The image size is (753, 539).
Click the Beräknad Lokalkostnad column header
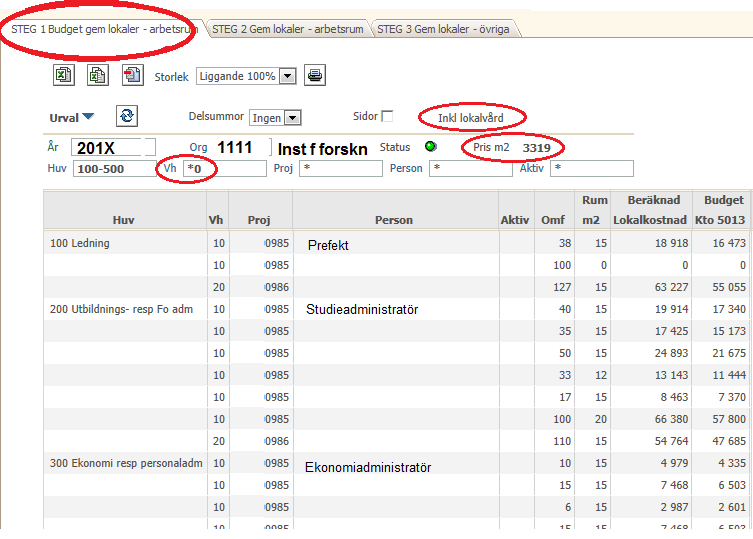click(x=650, y=210)
